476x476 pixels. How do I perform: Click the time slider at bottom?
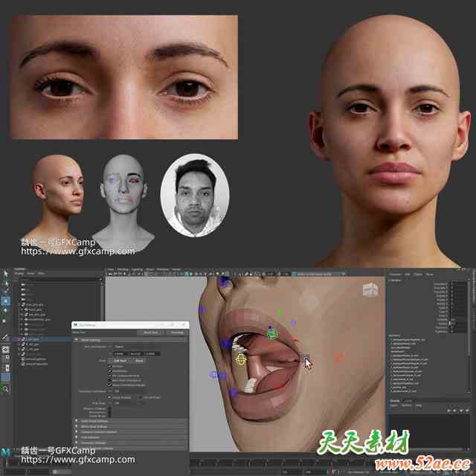[x=280, y=463]
